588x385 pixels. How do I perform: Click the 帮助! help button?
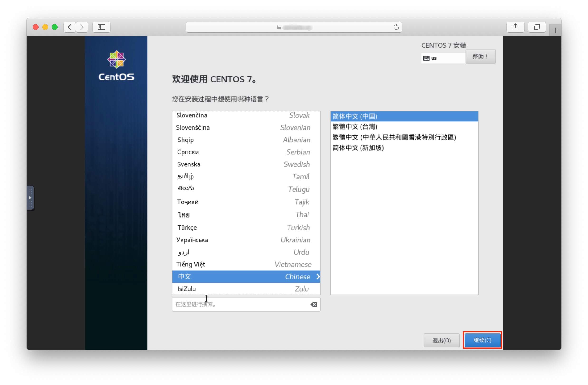(481, 57)
